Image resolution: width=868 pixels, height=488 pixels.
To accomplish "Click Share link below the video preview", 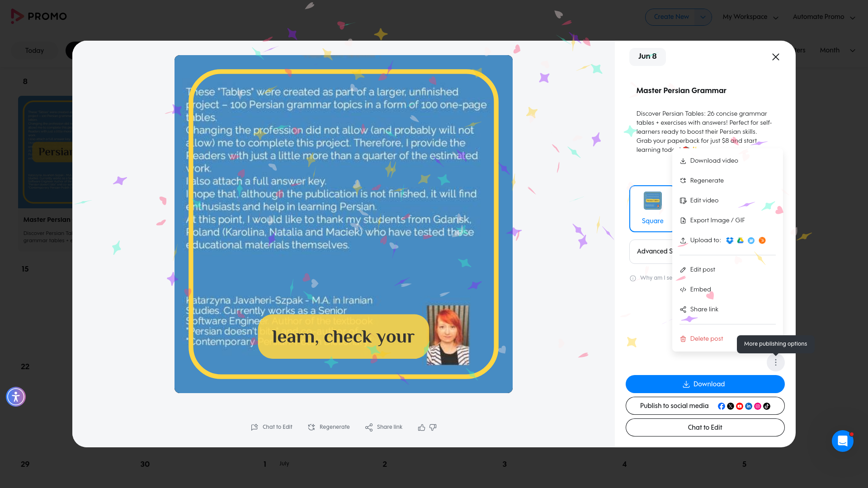I will click(383, 427).
